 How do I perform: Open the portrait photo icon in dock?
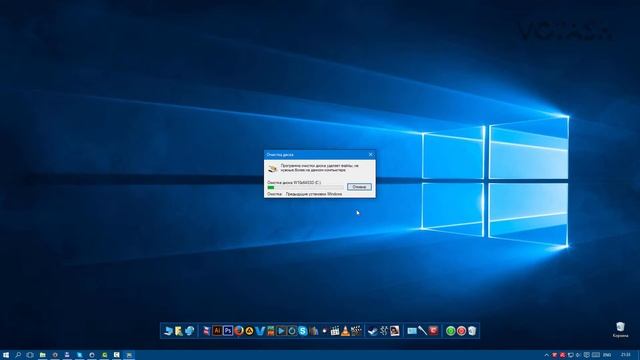[394, 331]
